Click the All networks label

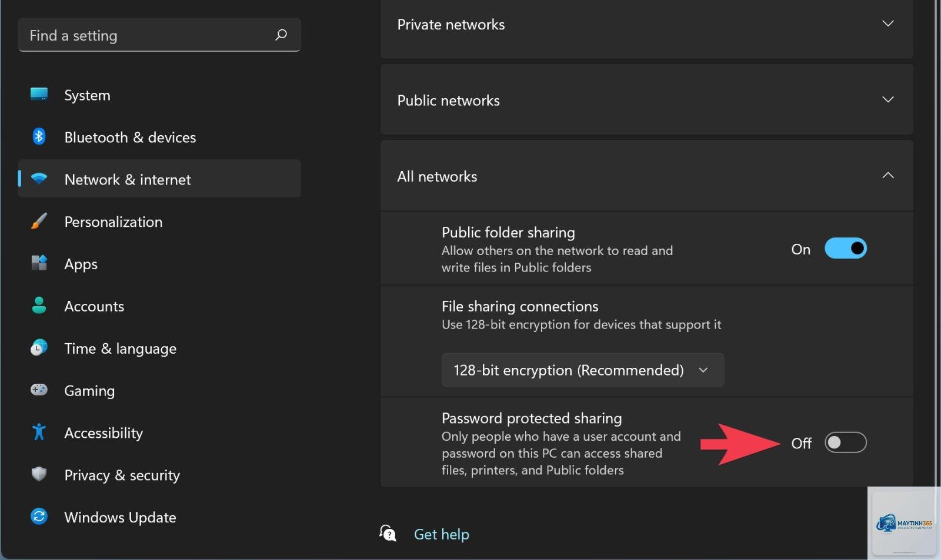coord(437,176)
